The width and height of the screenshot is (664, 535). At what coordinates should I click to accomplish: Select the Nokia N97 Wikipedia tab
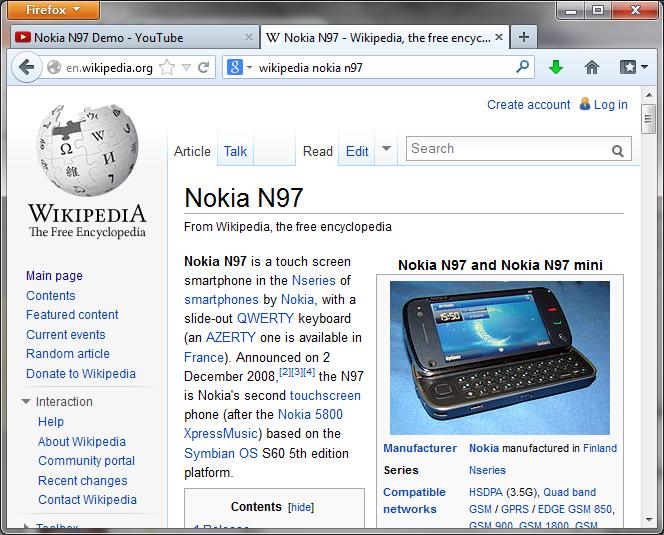click(385, 37)
